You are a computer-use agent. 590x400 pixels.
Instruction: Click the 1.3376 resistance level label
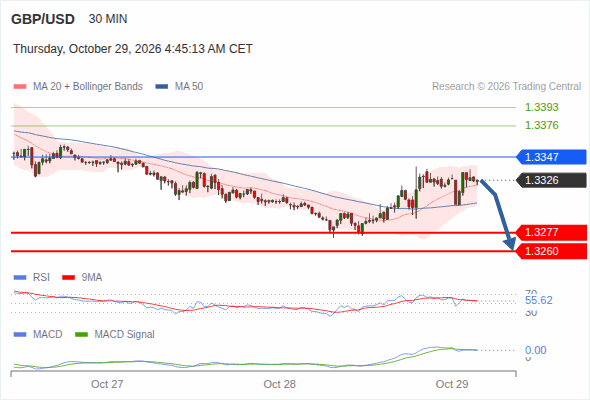pos(541,125)
